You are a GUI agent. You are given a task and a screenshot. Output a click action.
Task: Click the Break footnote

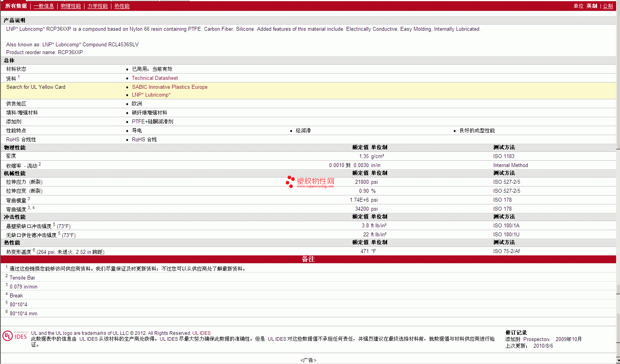16,296
